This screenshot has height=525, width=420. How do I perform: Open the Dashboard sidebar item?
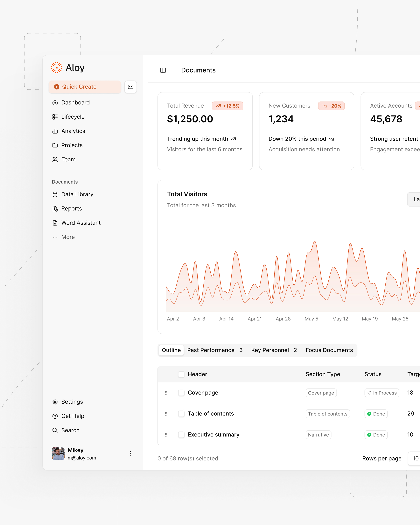pyautogui.click(x=75, y=102)
